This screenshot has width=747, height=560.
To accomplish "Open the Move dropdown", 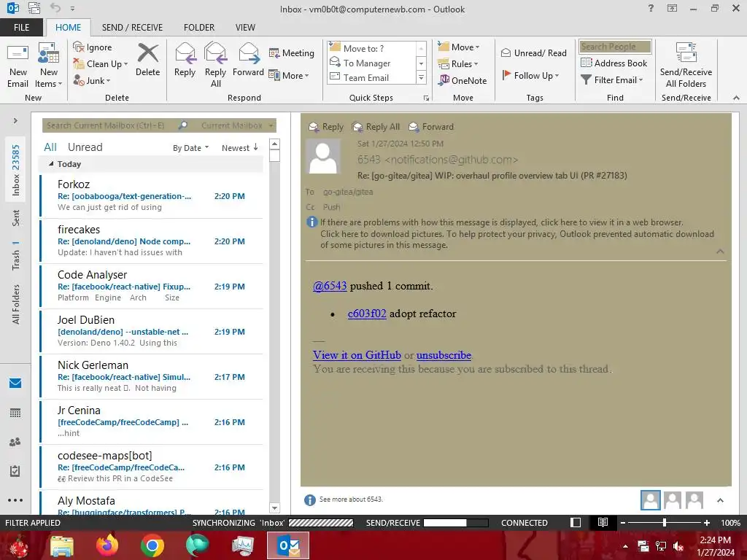I will (x=459, y=47).
